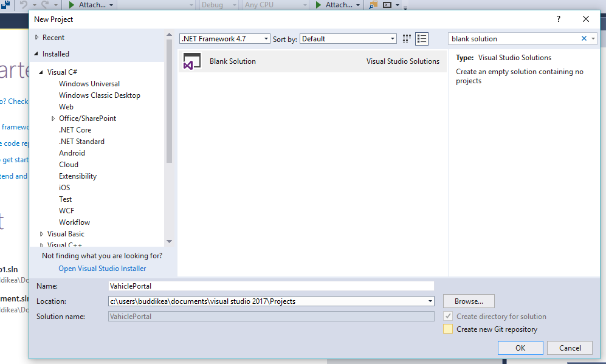The height and width of the screenshot is (364, 606).
Task: Collapse the Visual C# tree node
Action: coord(41,72)
